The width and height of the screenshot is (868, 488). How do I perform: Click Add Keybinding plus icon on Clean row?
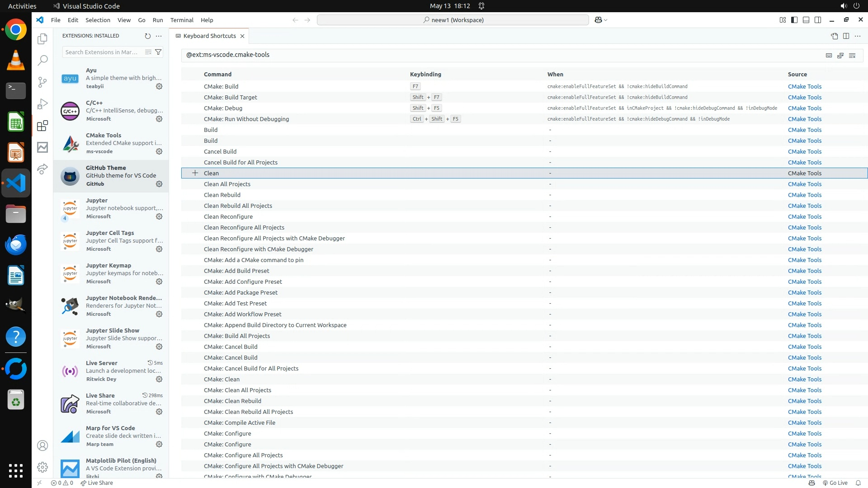[x=195, y=173]
